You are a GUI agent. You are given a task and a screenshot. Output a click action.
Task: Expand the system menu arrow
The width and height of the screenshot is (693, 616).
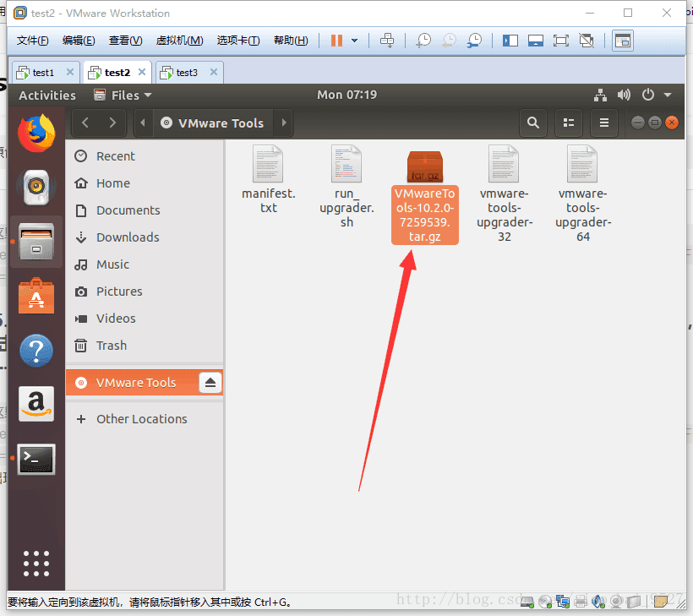pos(668,95)
